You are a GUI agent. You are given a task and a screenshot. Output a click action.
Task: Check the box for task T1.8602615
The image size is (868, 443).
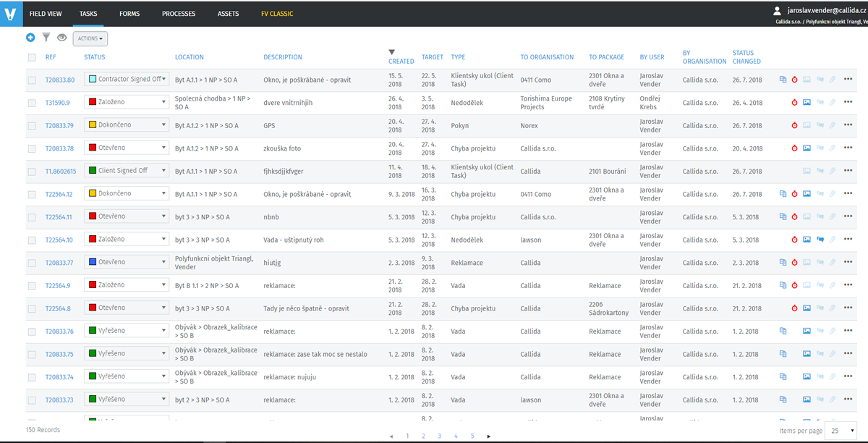pyautogui.click(x=32, y=172)
